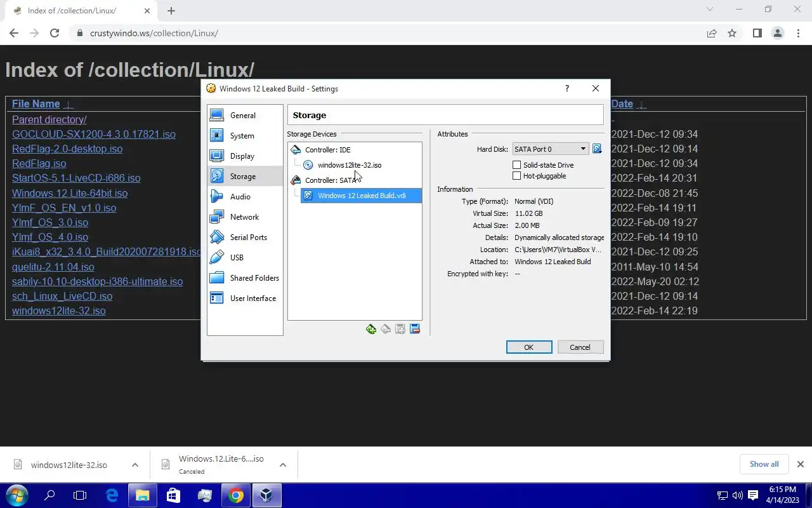Select the Controller: SATA tree entry

(x=331, y=180)
